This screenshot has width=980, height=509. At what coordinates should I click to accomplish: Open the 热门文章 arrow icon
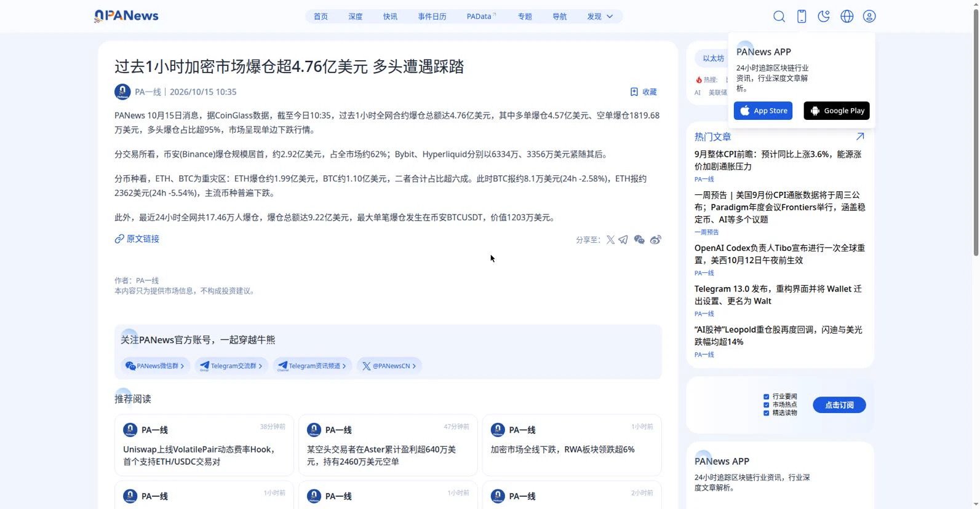tap(860, 136)
